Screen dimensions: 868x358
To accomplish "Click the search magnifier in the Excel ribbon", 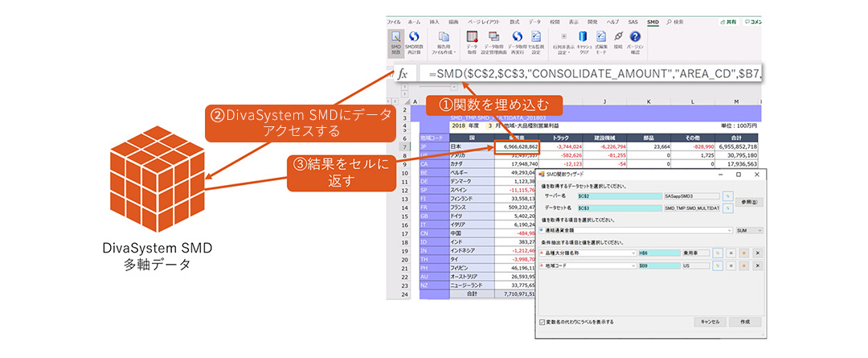I will 669,22.
